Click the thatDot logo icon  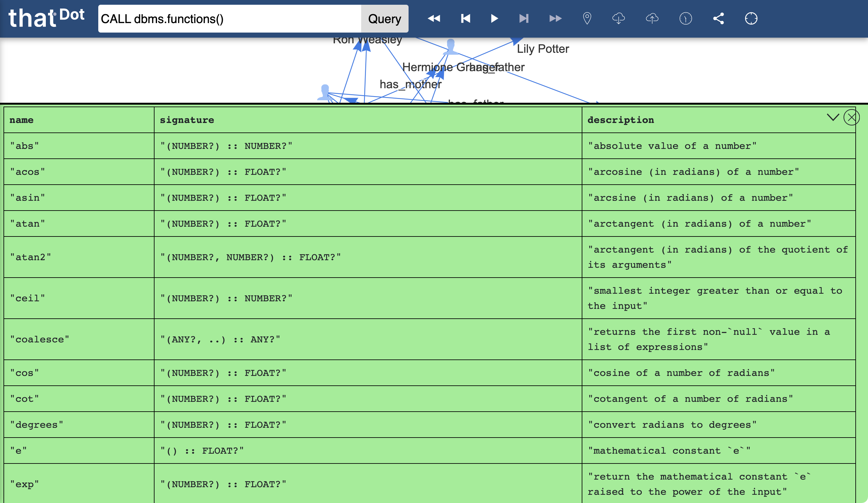click(x=48, y=18)
